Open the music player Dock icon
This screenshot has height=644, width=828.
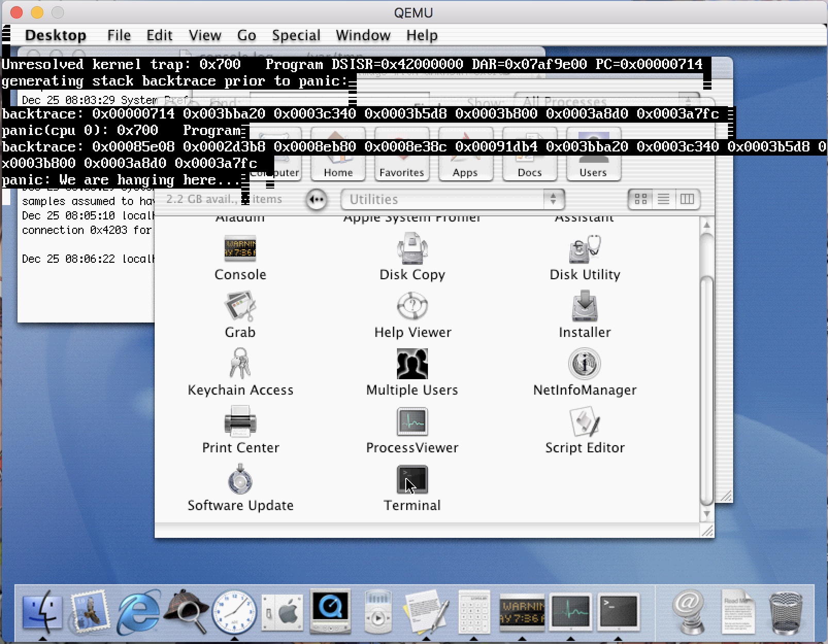click(x=378, y=612)
